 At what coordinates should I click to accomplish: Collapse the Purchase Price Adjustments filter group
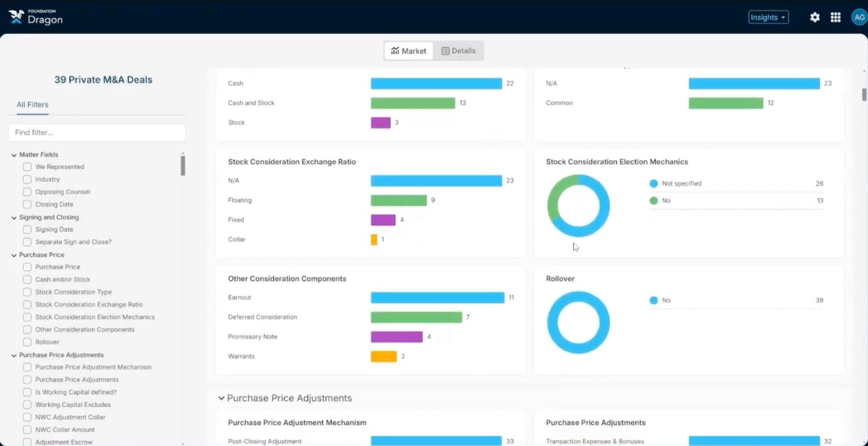click(x=14, y=355)
